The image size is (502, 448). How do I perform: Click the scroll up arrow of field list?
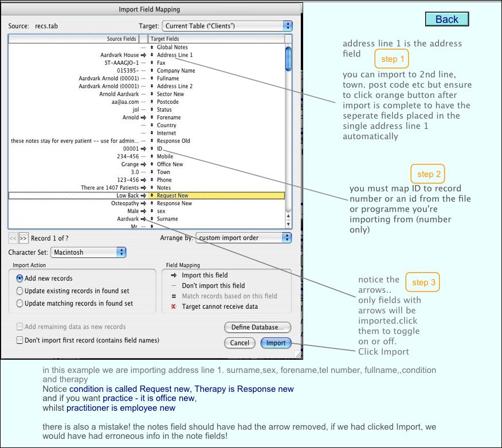pyautogui.click(x=288, y=216)
